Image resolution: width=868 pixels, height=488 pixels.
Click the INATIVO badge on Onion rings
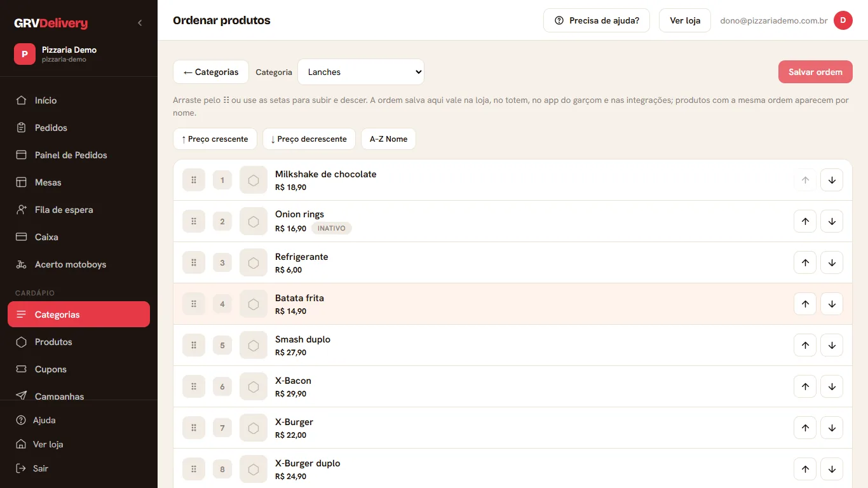[x=332, y=228]
